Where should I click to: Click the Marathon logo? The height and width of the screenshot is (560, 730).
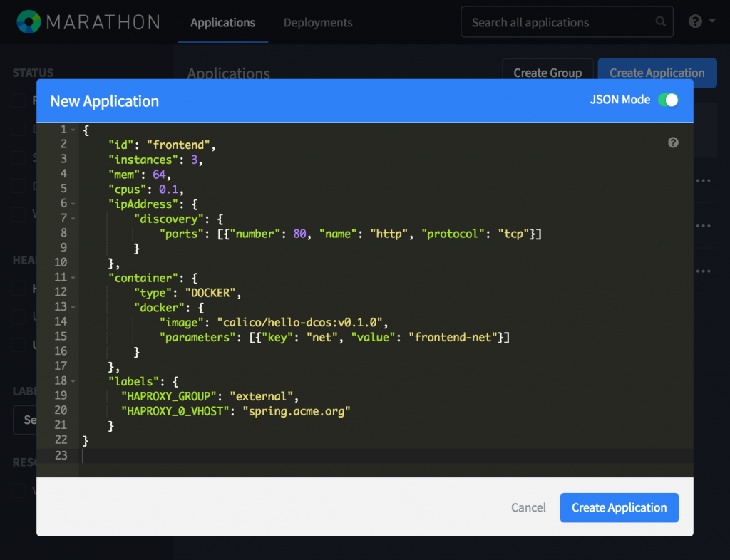click(88, 22)
